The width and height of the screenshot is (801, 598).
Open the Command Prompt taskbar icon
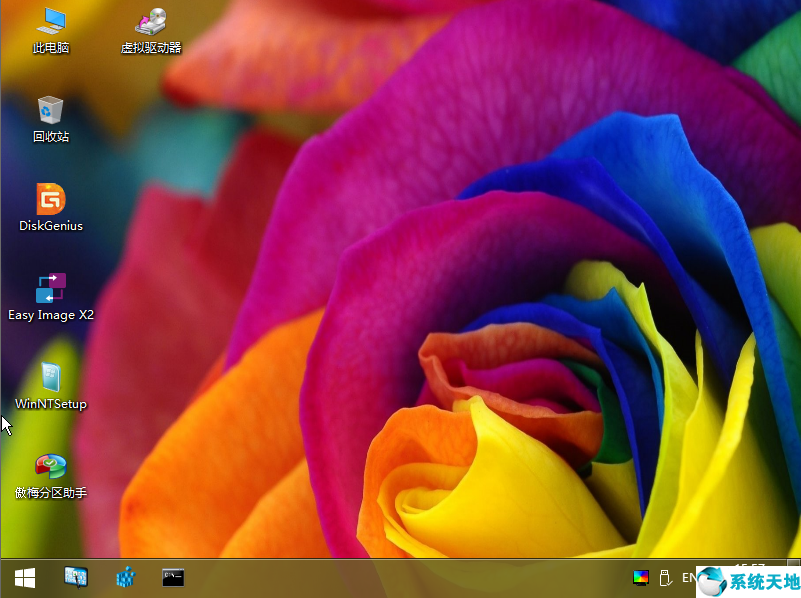[x=173, y=577]
